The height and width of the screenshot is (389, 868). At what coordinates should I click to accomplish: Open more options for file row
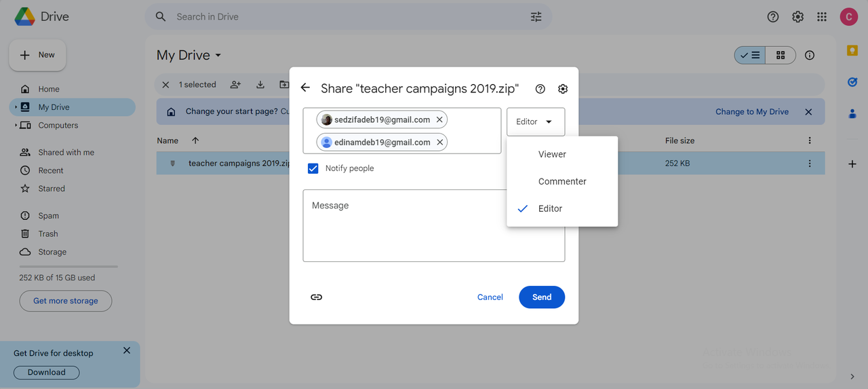coord(810,164)
